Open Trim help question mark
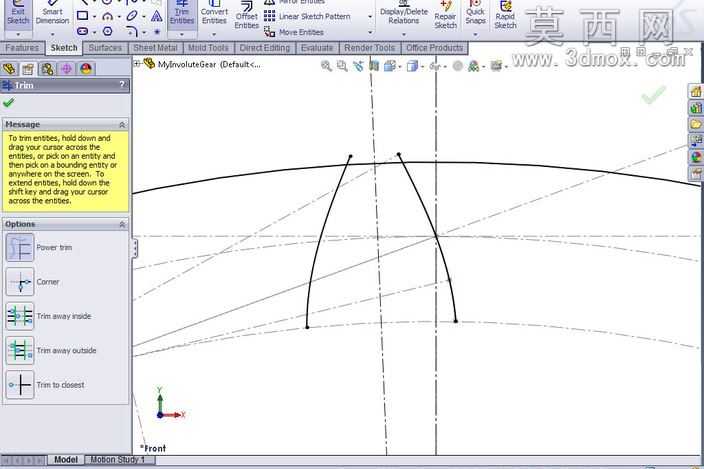Image resolution: width=704 pixels, height=469 pixels. point(122,84)
